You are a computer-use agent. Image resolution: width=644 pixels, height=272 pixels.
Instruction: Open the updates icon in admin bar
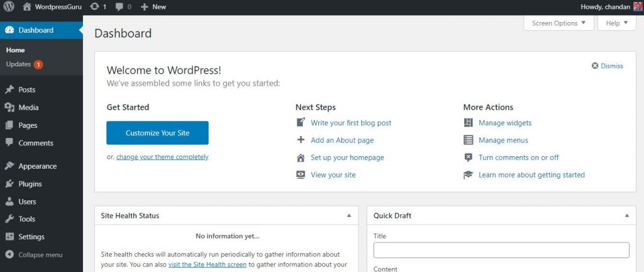[94, 7]
